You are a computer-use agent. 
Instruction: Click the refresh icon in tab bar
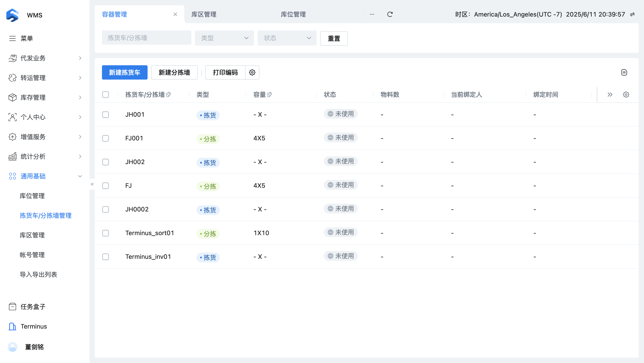(x=390, y=14)
